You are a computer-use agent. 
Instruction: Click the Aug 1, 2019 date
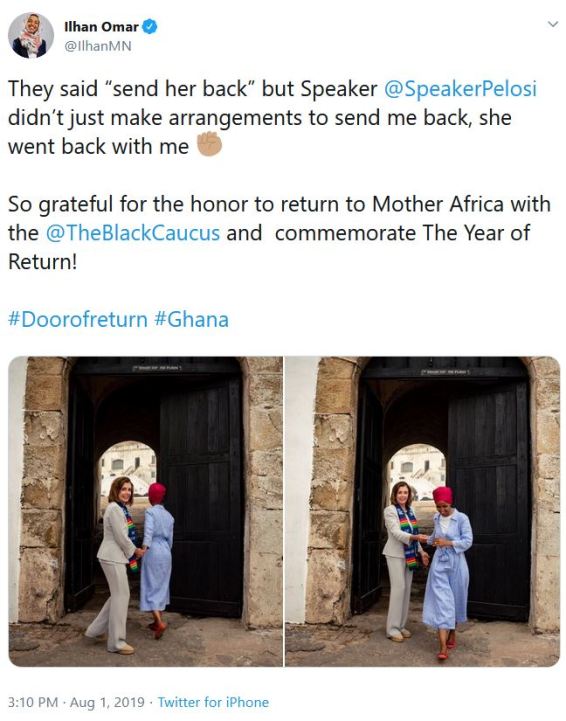pos(107,702)
